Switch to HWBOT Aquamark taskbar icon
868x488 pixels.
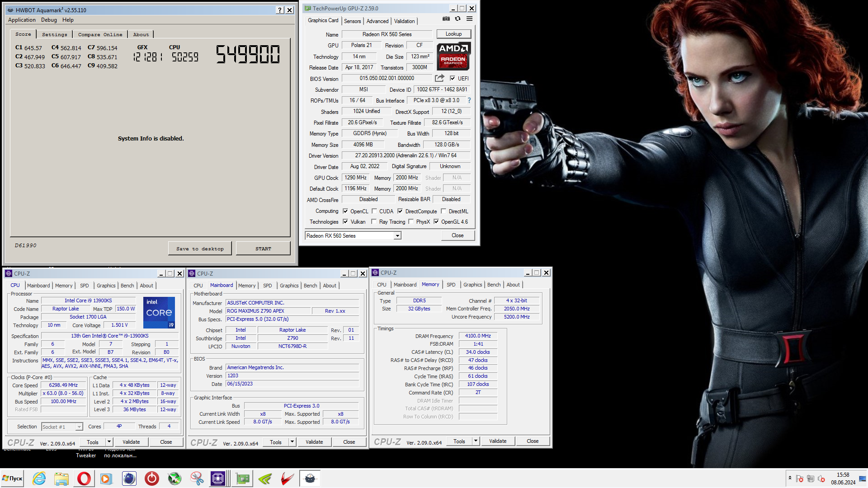click(x=310, y=479)
